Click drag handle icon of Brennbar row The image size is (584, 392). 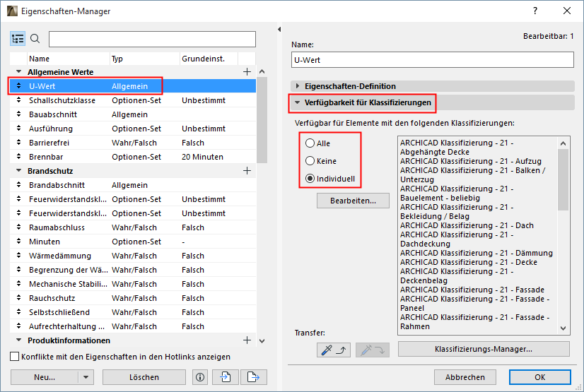(18, 157)
